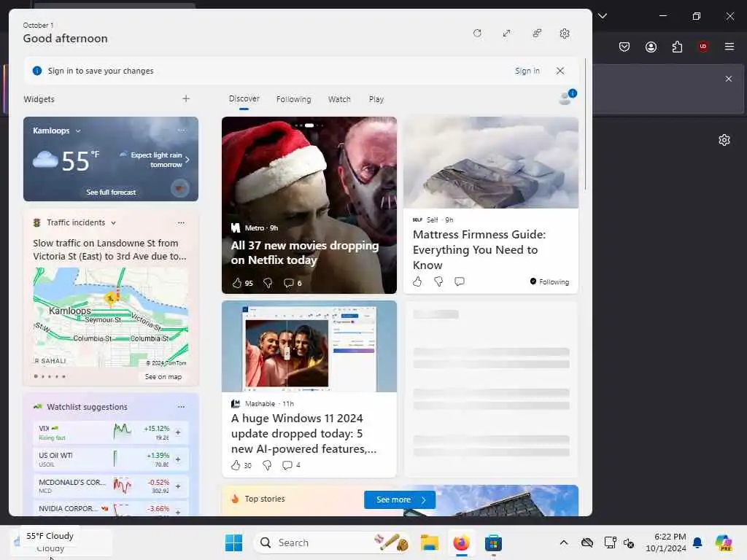Open File Explorer from taskbar
The width and height of the screenshot is (747, 560).
coord(429,542)
